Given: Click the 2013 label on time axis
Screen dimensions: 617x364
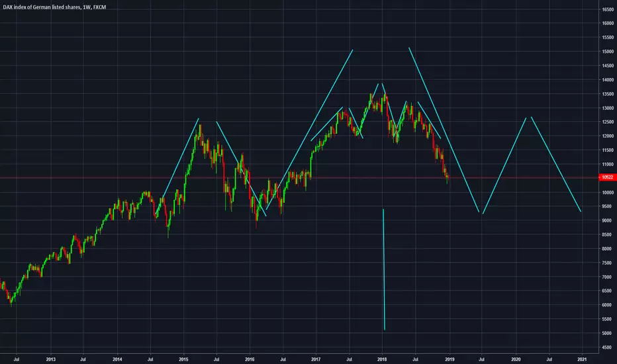Looking at the screenshot, I should [x=51, y=359].
